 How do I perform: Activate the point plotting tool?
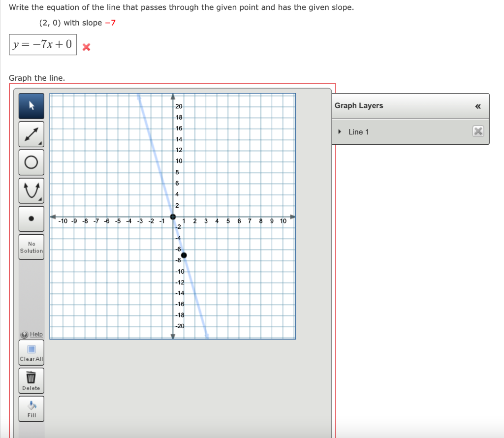pos(31,219)
